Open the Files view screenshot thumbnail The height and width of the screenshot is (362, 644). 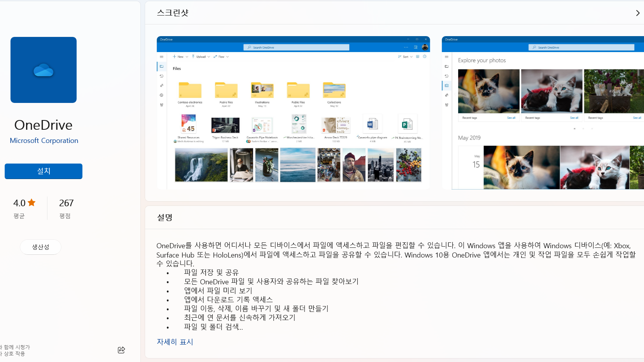293,113
